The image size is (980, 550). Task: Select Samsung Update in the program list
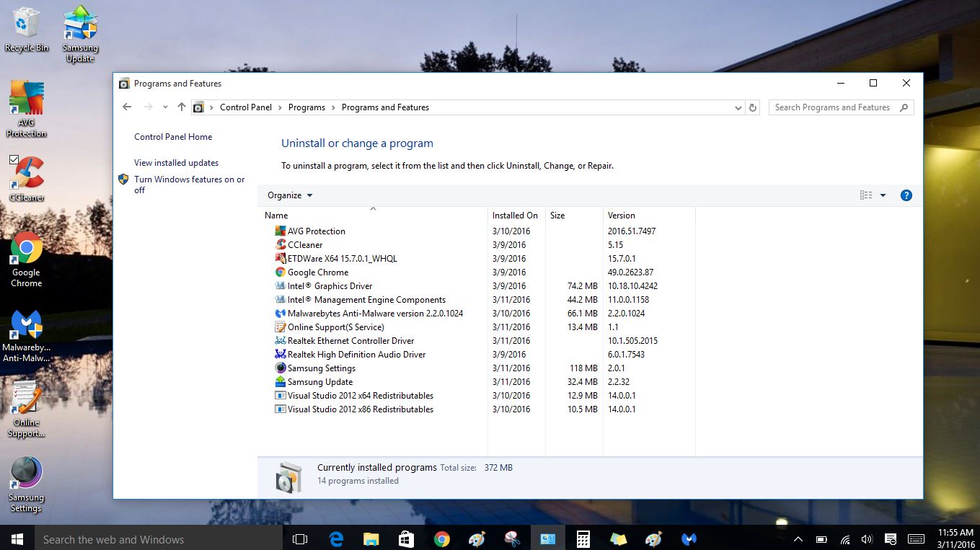320,381
